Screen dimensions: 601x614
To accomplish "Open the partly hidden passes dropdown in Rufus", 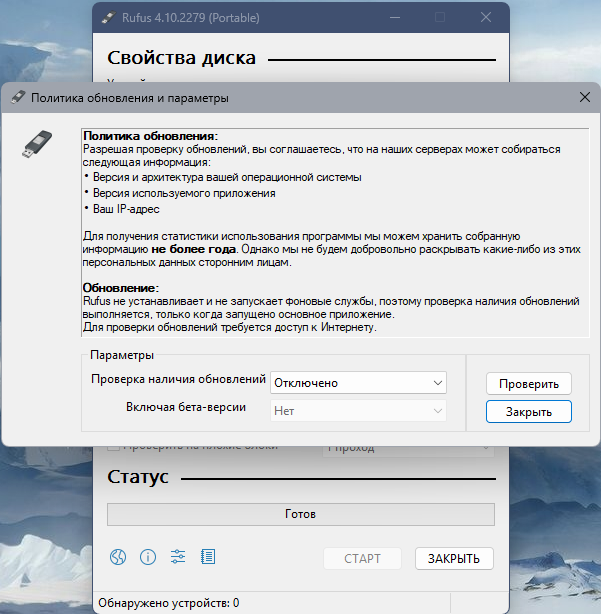I will (408, 451).
